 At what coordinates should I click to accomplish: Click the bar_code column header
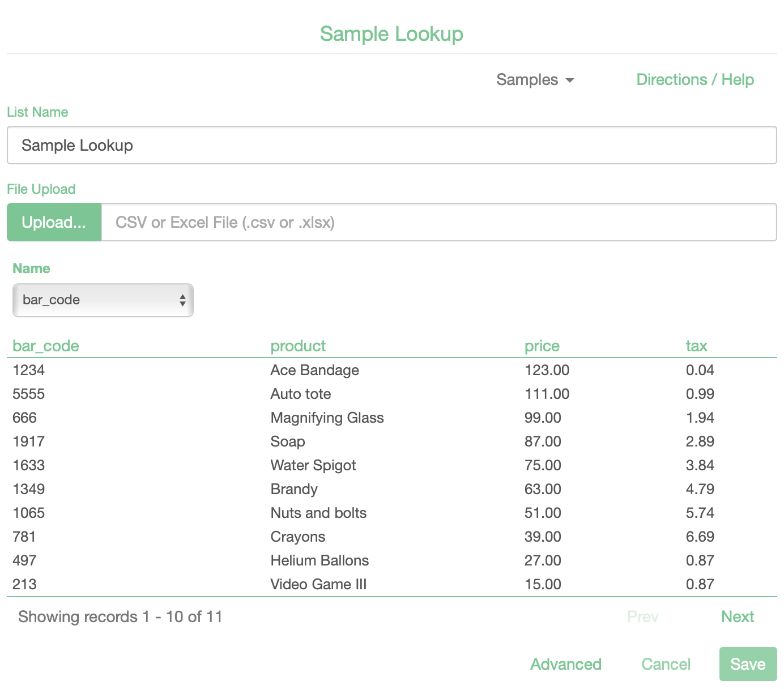(46, 346)
